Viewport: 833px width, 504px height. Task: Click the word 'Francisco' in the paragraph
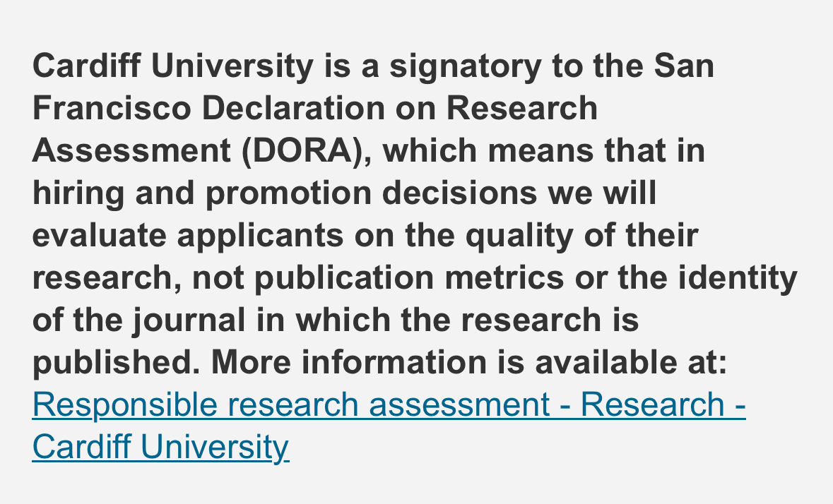point(112,109)
